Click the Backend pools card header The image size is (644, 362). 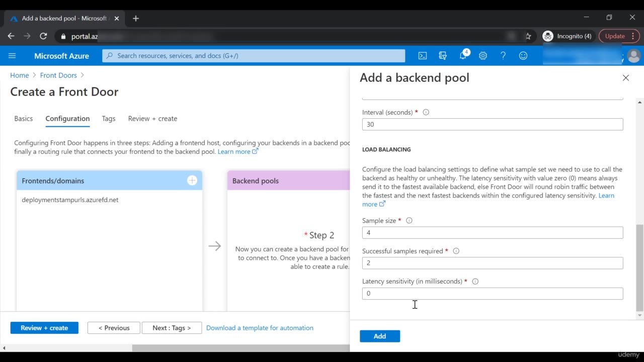[x=288, y=180]
